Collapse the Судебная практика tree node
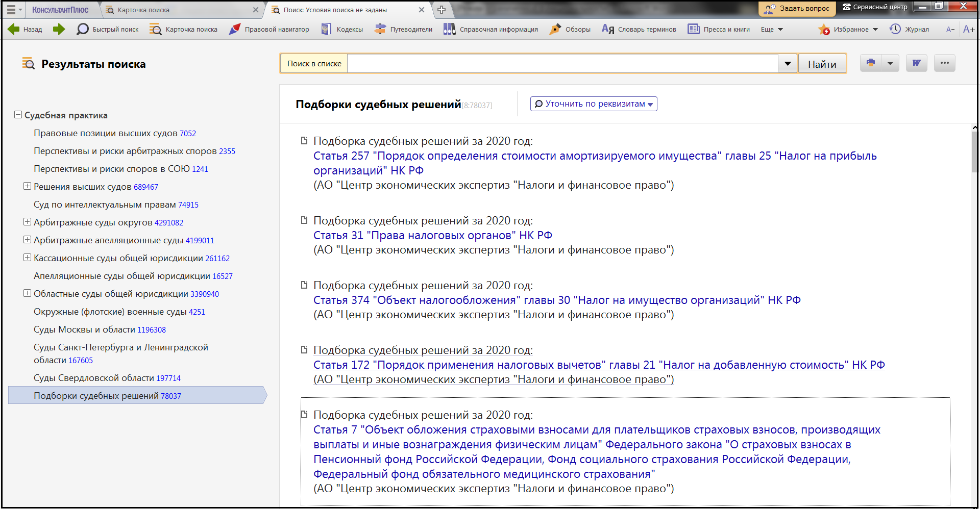The height and width of the screenshot is (509, 980). point(18,115)
